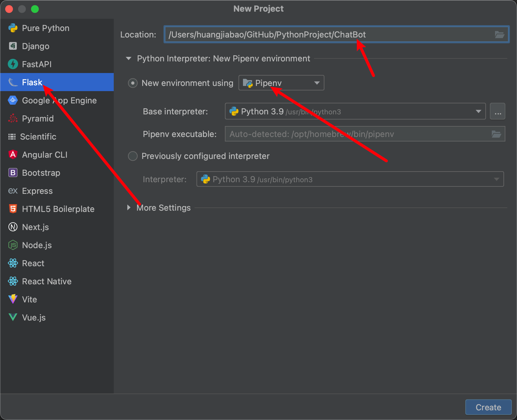Select the New environment using radio button
This screenshot has height=420, width=517.
point(133,83)
